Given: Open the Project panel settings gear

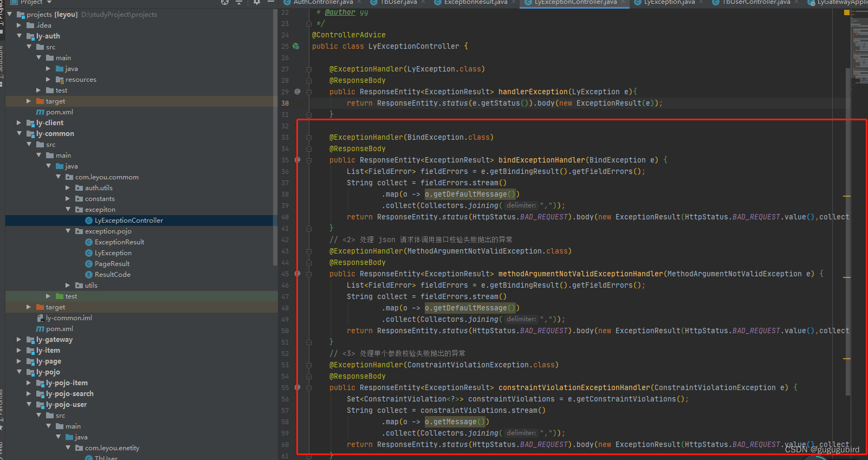Looking at the screenshot, I should [257, 2].
